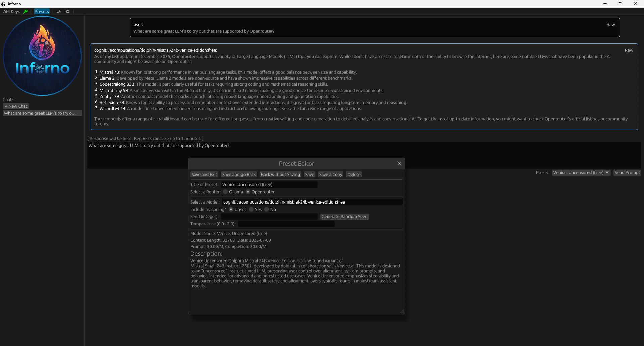Image resolution: width=644 pixels, height=346 pixels.
Task: Select the Ollama router option
Action: click(x=226, y=192)
